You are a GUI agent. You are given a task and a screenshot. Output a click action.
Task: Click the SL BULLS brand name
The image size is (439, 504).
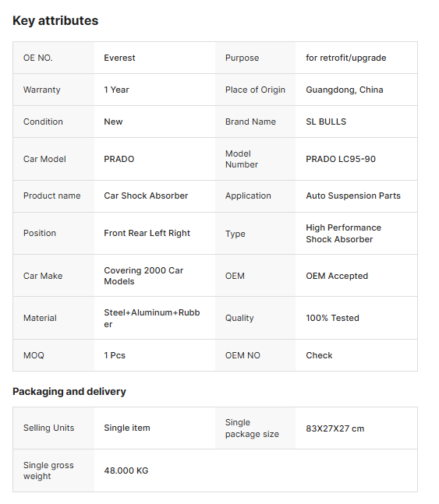pos(326,122)
